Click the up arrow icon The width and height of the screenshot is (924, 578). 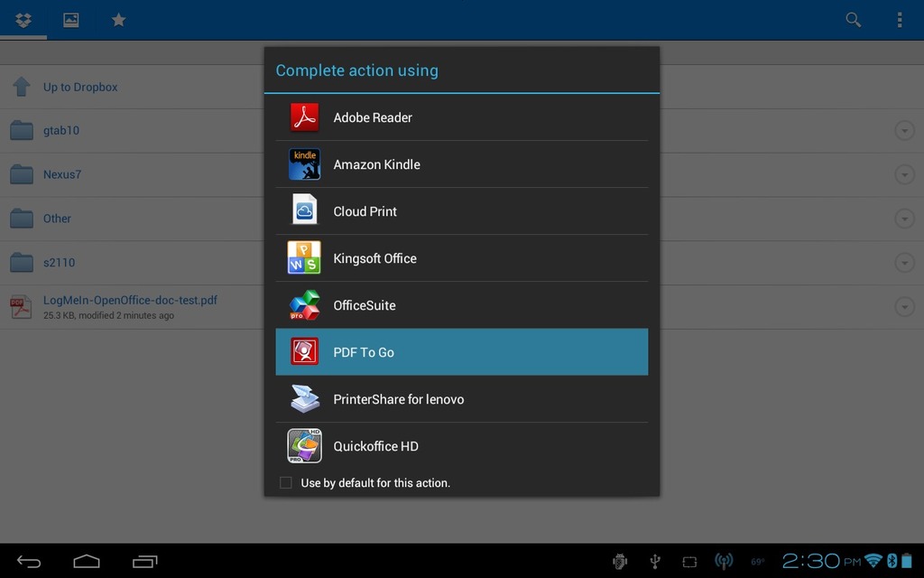(22, 86)
